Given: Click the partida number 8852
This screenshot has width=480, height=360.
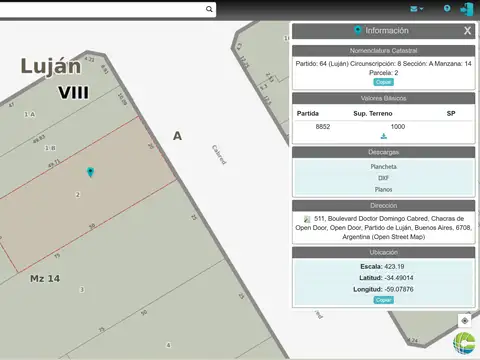Looking at the screenshot, I should point(323,127).
